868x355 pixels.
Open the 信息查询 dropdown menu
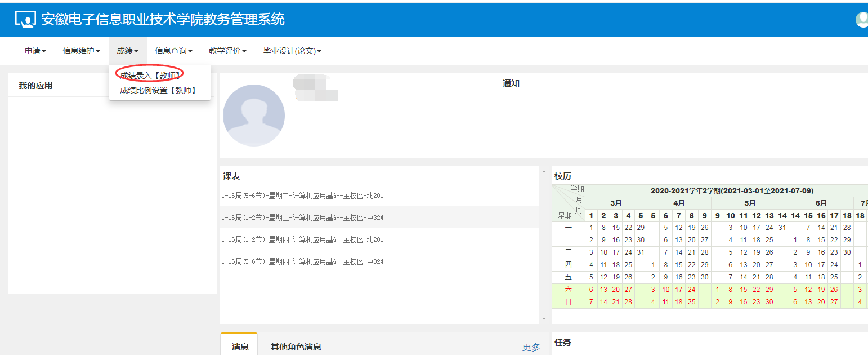click(x=173, y=51)
